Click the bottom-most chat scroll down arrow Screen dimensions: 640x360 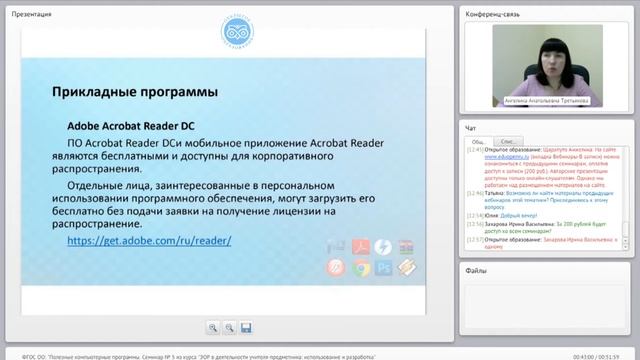click(625, 247)
